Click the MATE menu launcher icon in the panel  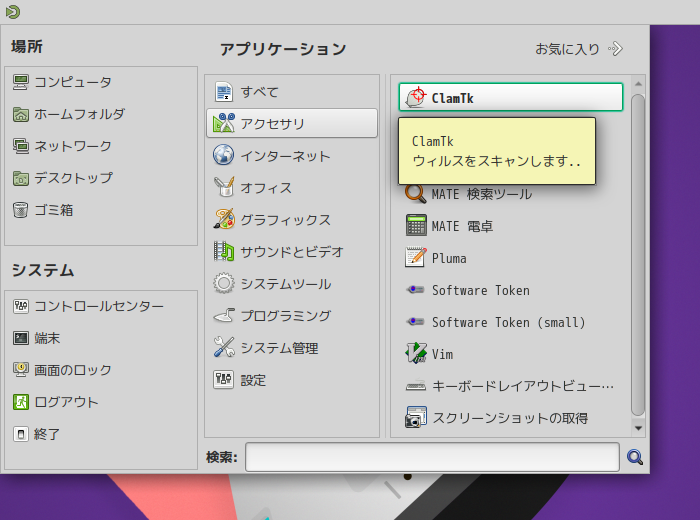(x=12, y=12)
